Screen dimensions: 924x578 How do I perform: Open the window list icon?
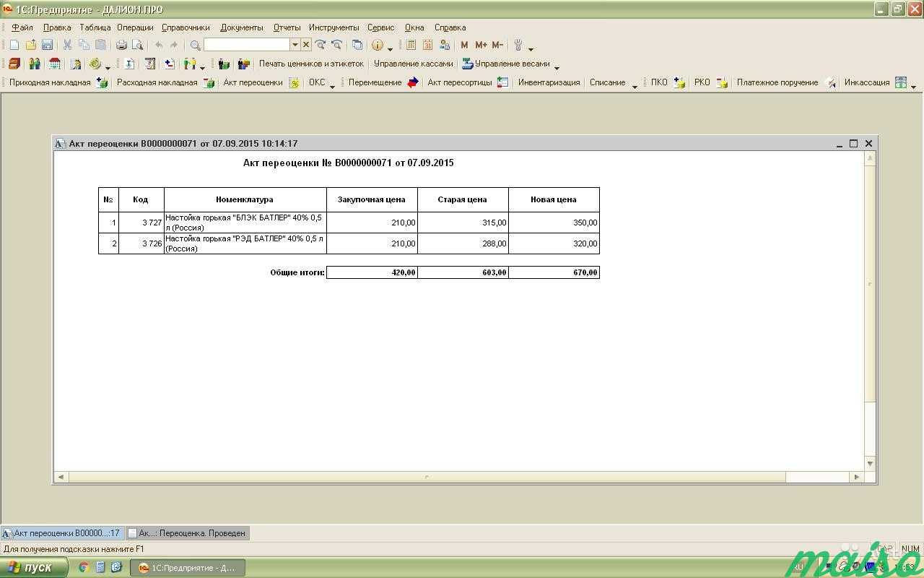[x=357, y=45]
